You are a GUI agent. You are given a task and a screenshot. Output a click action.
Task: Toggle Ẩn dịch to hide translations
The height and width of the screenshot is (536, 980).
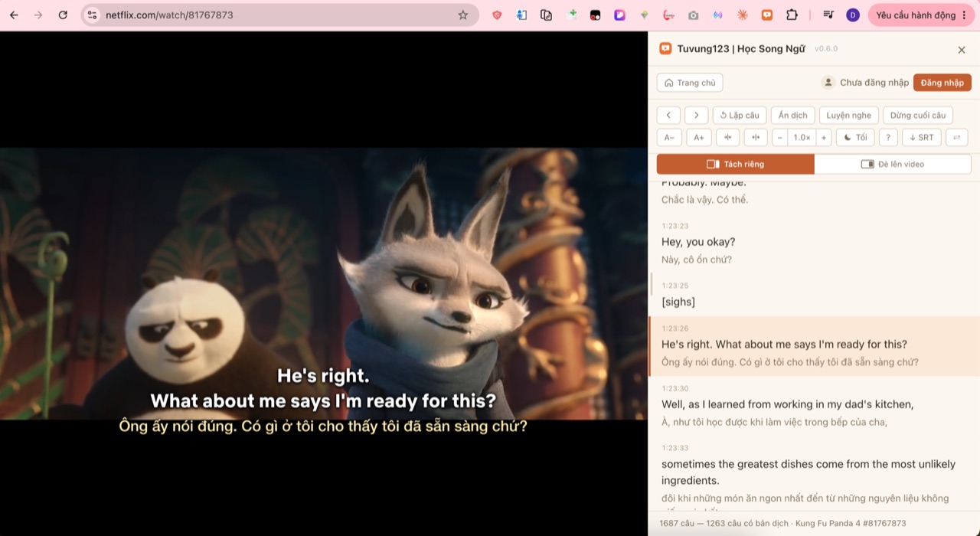(x=792, y=115)
